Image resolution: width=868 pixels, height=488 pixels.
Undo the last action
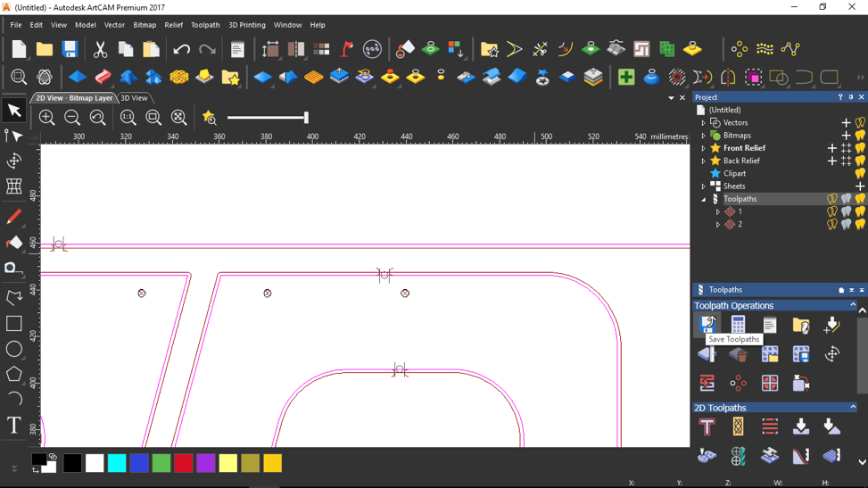pyautogui.click(x=181, y=49)
